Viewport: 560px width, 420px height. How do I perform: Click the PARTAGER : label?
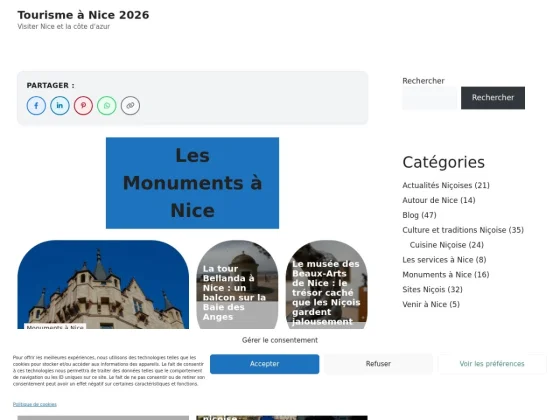pyautogui.click(x=51, y=86)
